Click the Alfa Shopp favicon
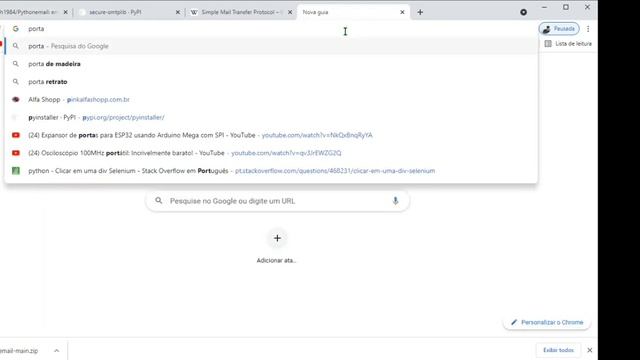 (x=16, y=100)
